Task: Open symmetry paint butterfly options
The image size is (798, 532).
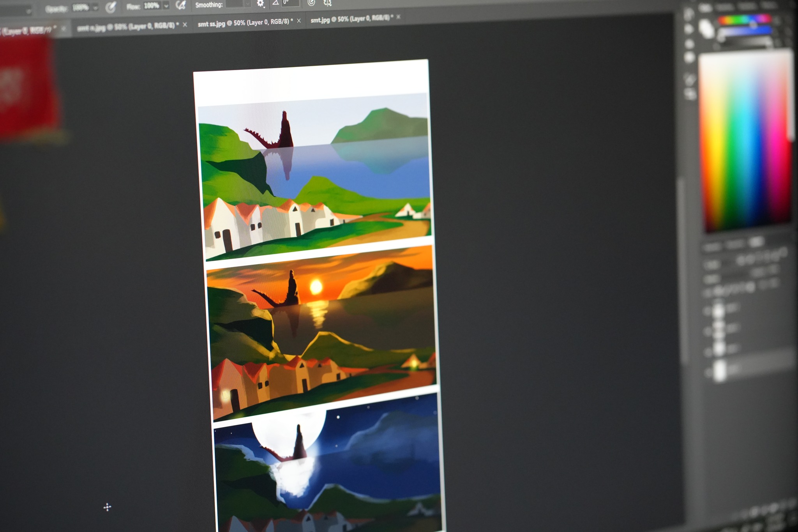Action: pyautogui.click(x=328, y=3)
